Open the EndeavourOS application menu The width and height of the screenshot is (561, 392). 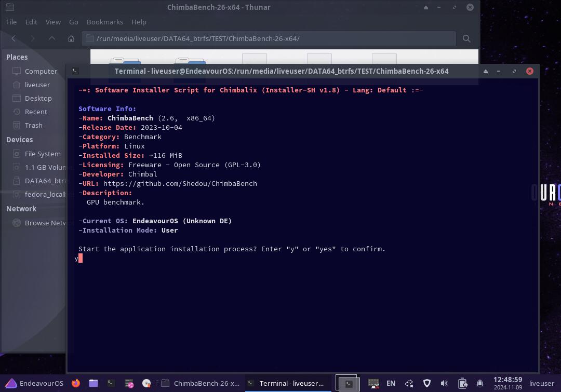(34, 383)
